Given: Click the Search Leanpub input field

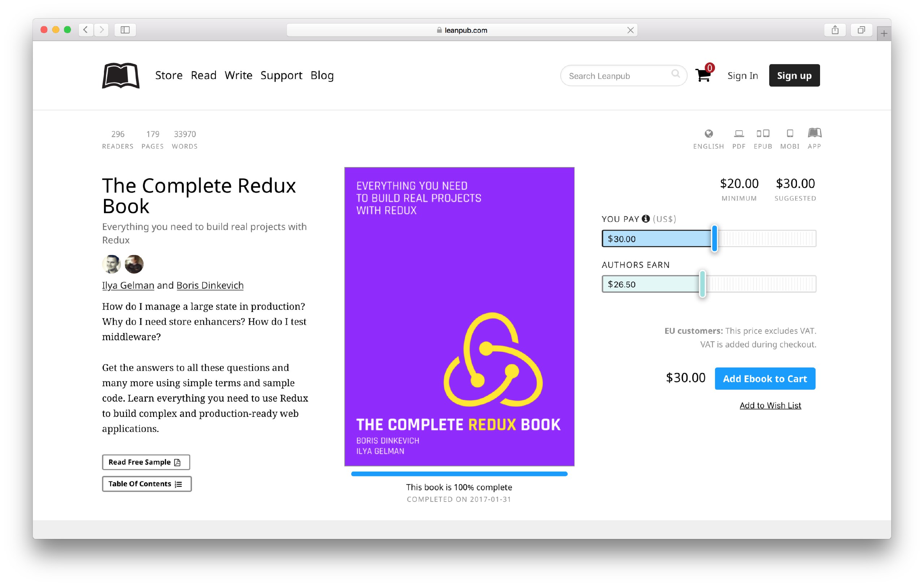Looking at the screenshot, I should tap(624, 75).
